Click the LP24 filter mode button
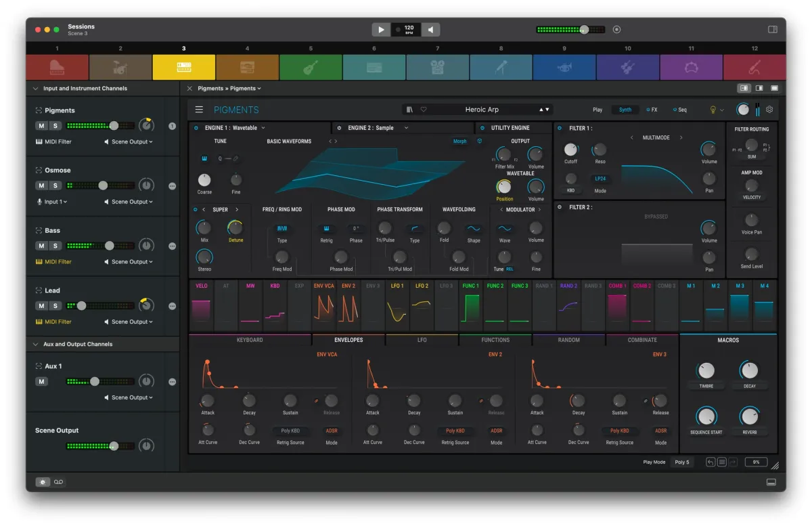Image resolution: width=812 pixels, height=526 pixels. [x=600, y=179]
